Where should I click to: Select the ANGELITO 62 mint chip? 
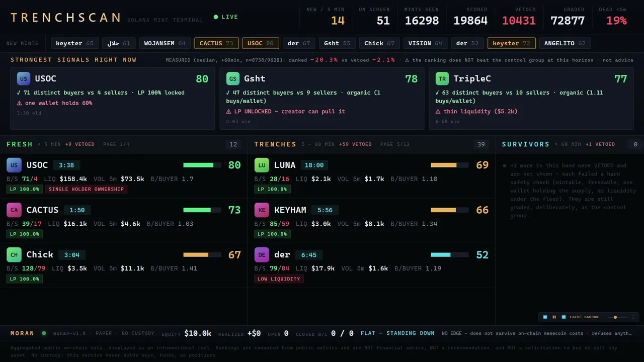tap(565, 43)
